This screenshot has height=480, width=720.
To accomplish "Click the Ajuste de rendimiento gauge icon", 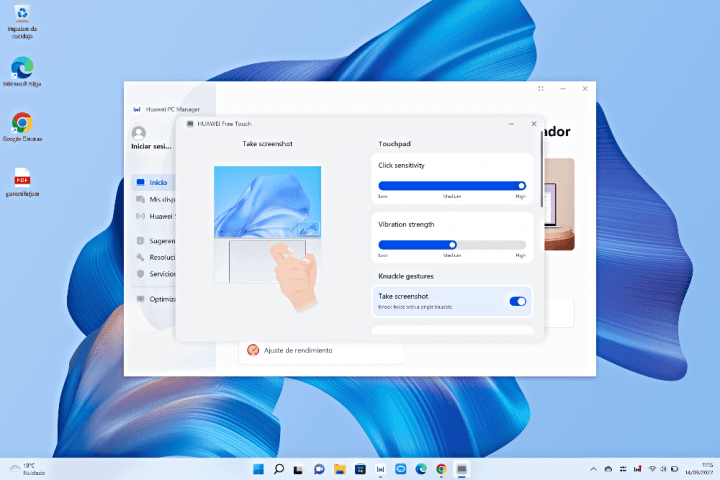I will tap(253, 350).
